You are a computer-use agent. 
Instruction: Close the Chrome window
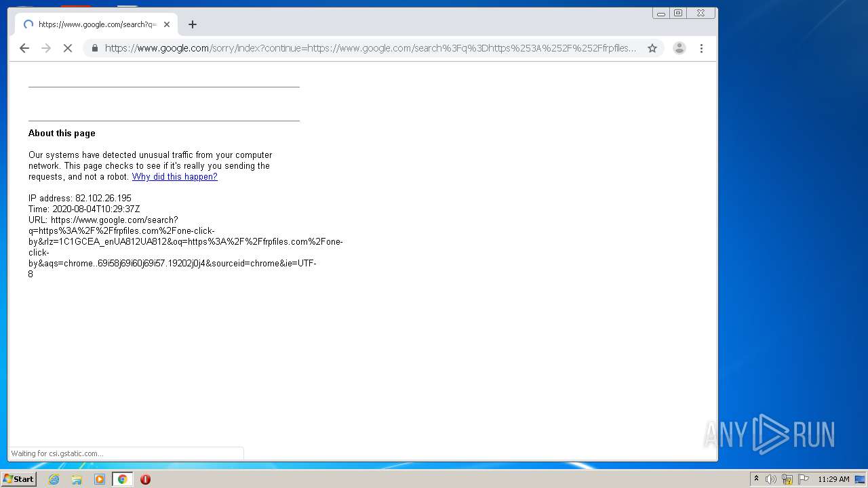pyautogui.click(x=701, y=13)
